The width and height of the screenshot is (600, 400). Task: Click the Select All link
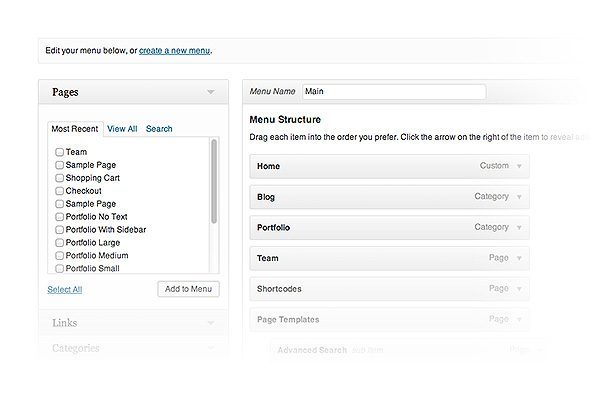[x=64, y=290]
